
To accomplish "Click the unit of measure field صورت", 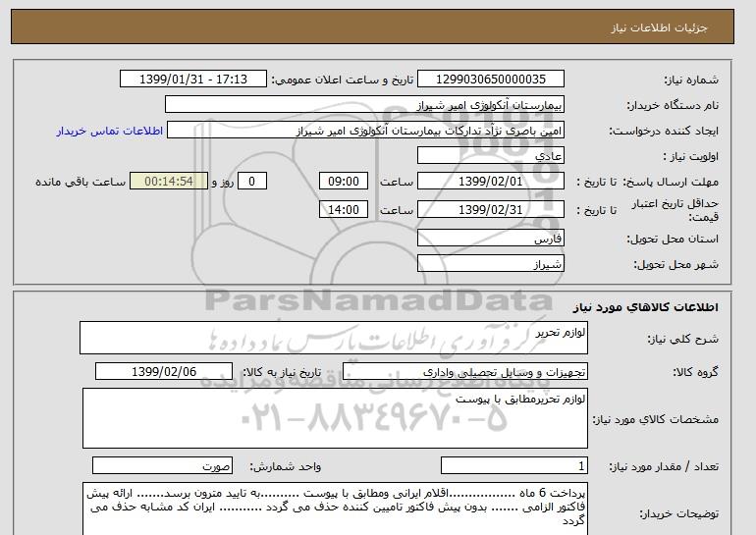I will [x=162, y=465].
